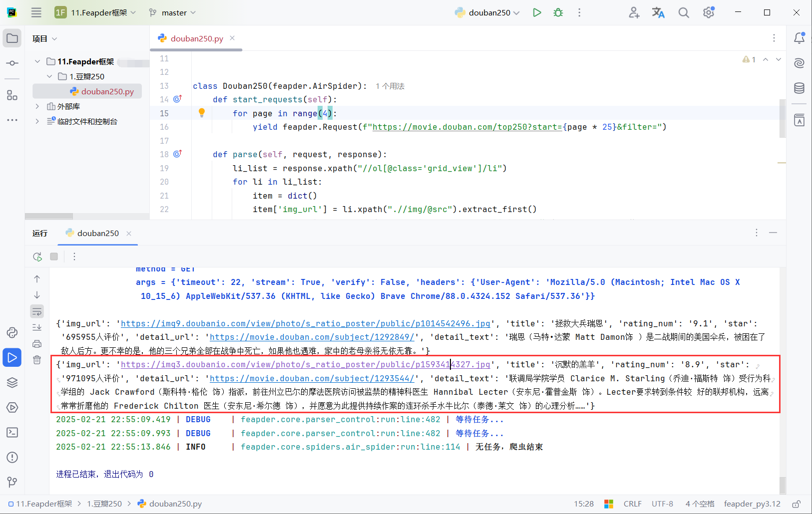Expand the 外部库 tree node
The width and height of the screenshot is (812, 514).
point(36,106)
